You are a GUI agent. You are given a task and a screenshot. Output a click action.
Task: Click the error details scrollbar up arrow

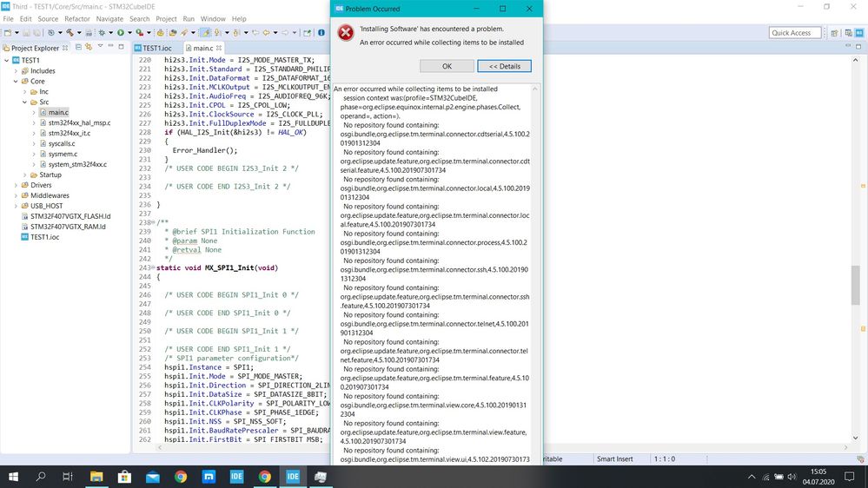(x=534, y=89)
